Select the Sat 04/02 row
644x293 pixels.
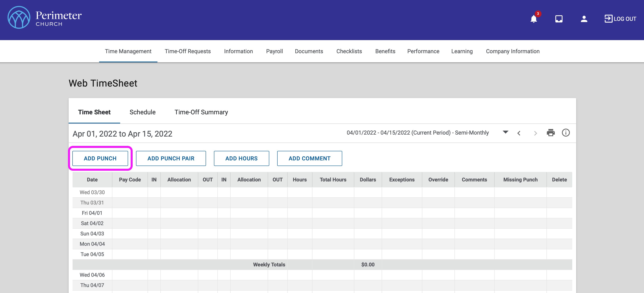point(322,223)
